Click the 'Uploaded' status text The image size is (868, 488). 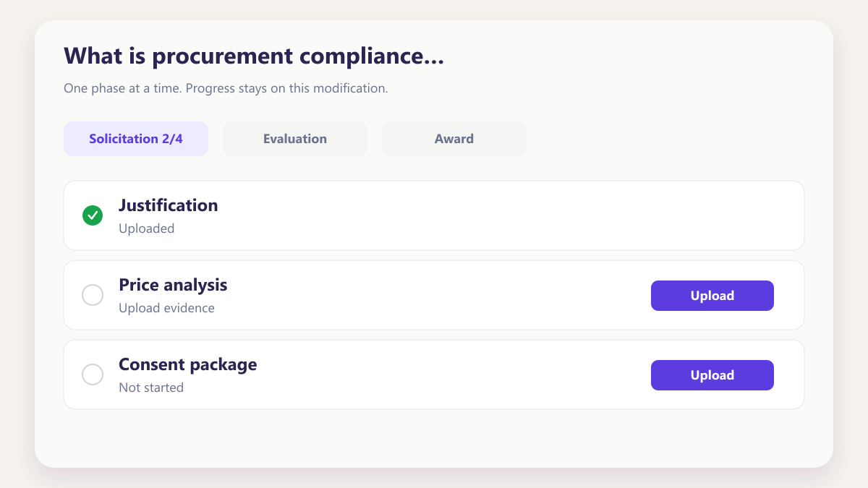coord(147,228)
